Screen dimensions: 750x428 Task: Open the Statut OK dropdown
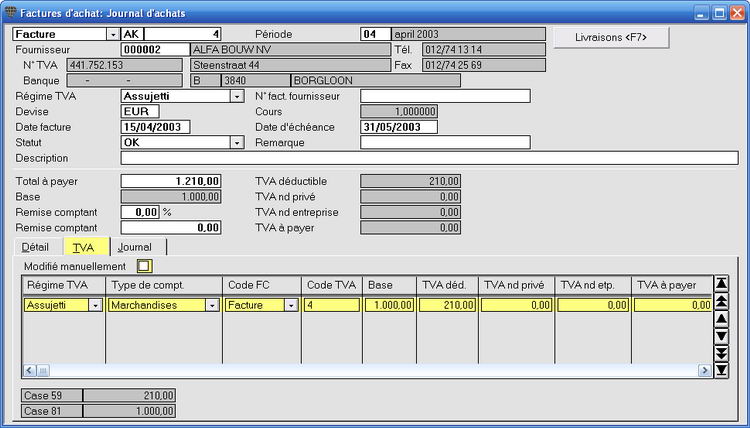(x=237, y=143)
